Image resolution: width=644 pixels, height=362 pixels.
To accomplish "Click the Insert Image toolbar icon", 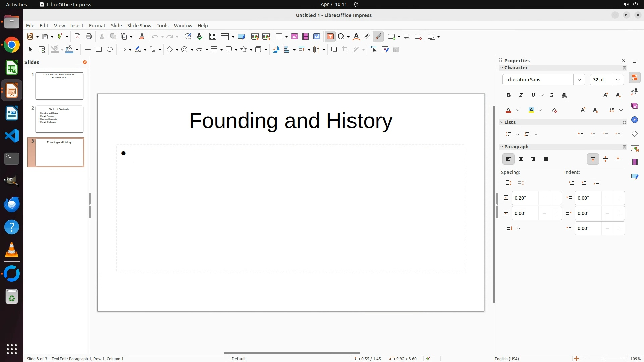I will (x=294, y=37).
